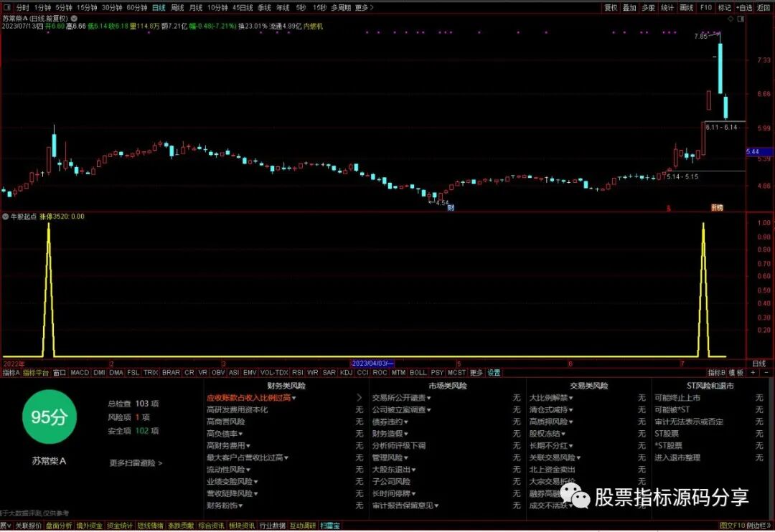This screenshot has height=532, width=775.
Task: Click the 日线 label at timeline's right end
Action: click(x=758, y=364)
